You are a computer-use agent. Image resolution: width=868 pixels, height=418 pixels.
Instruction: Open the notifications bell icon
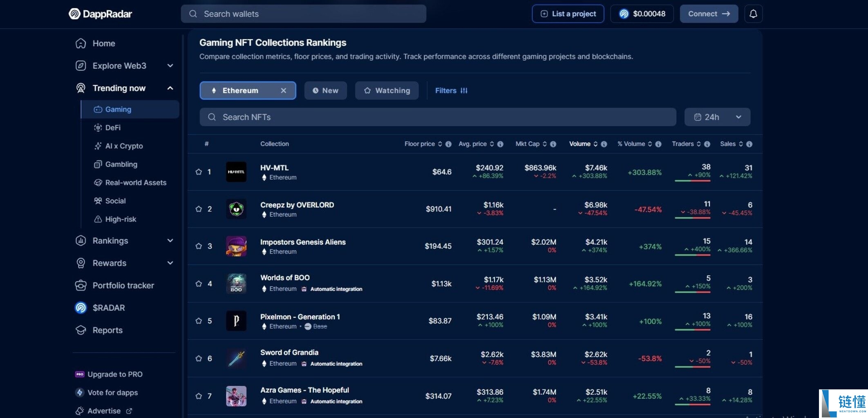pyautogui.click(x=753, y=14)
